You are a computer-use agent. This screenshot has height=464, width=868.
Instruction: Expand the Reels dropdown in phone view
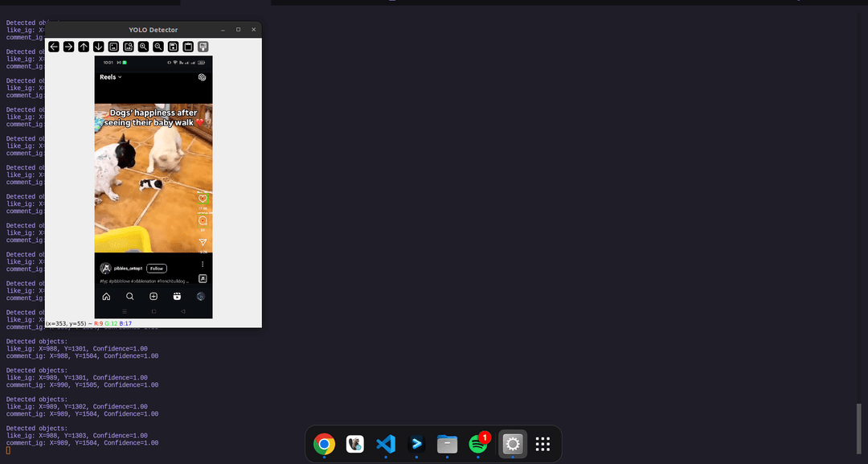coord(111,77)
